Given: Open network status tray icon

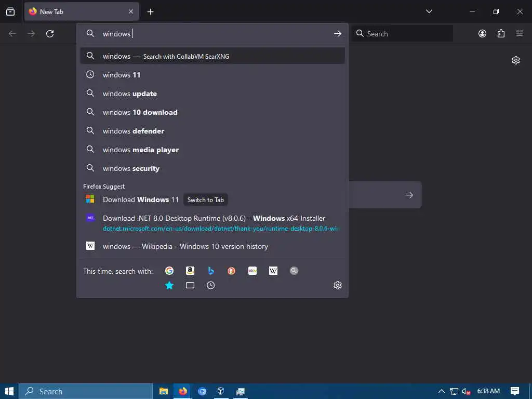Looking at the screenshot, I should pos(454,391).
